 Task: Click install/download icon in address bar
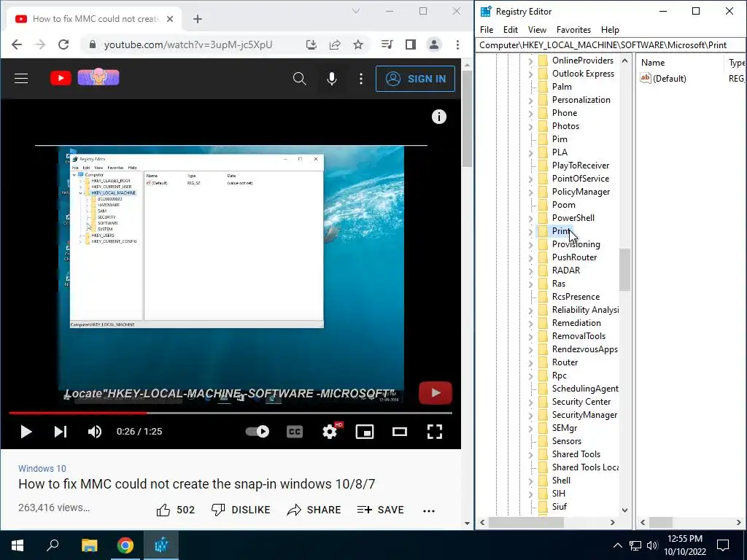click(x=311, y=44)
